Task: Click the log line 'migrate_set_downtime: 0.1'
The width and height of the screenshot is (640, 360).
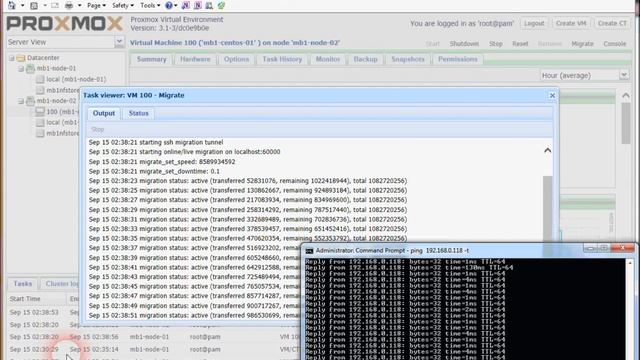Action: [x=154, y=171]
